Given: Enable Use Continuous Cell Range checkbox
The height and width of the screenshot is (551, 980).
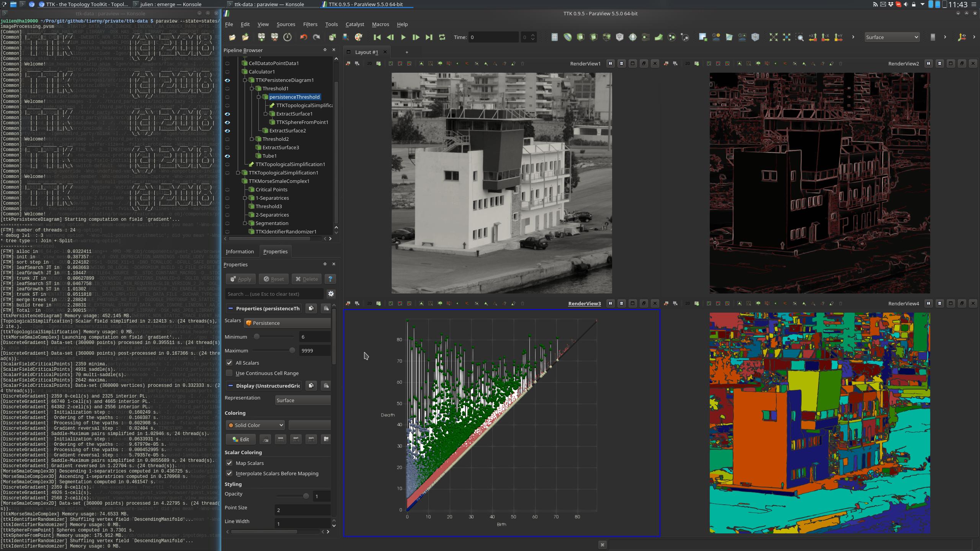Looking at the screenshot, I should click(x=229, y=373).
